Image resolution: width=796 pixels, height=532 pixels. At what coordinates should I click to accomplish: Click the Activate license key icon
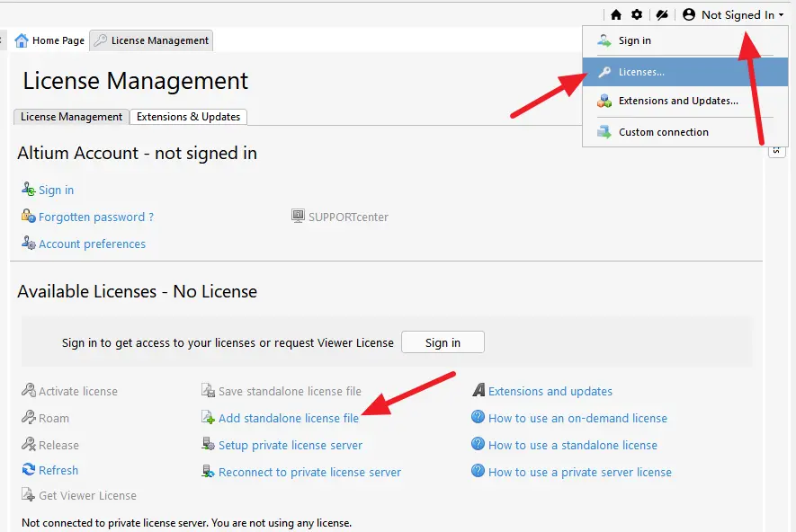coord(29,390)
